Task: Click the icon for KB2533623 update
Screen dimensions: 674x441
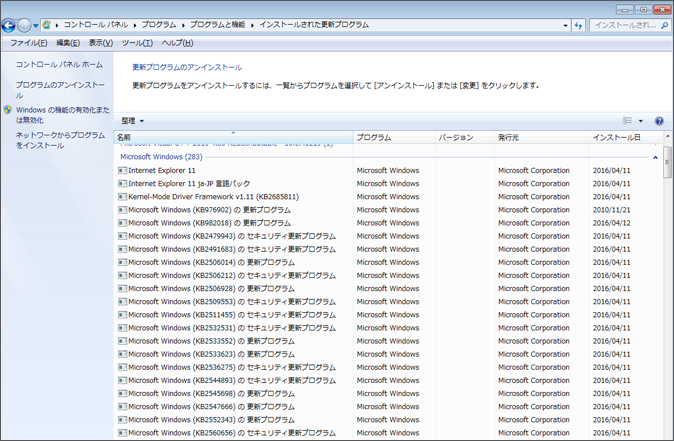Action: point(123,354)
